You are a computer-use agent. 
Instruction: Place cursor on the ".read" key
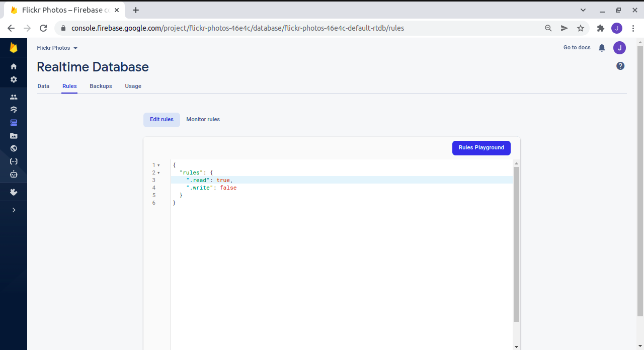[x=200, y=180]
